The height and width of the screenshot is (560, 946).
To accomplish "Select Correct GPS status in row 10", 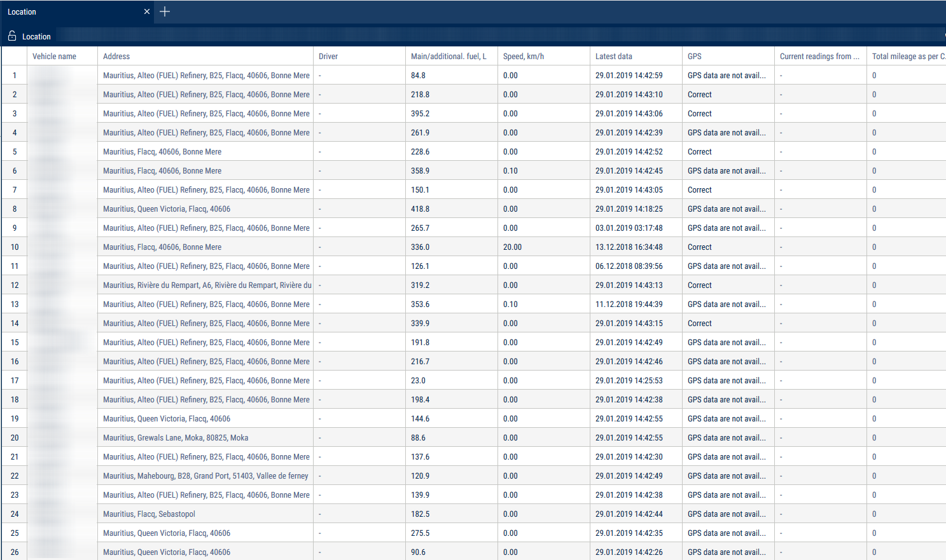I will [x=700, y=247].
